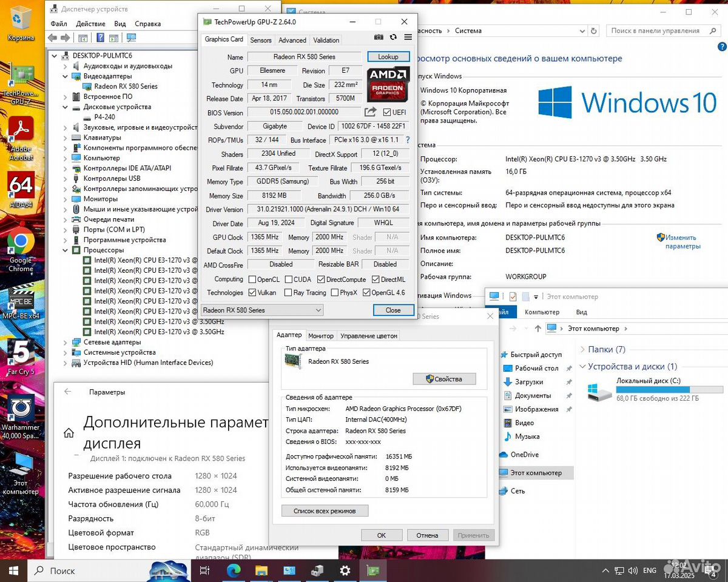Image resolution: width=728 pixels, height=582 pixels.
Task: Open the Settings gear on taskbar
Action: pos(345,570)
